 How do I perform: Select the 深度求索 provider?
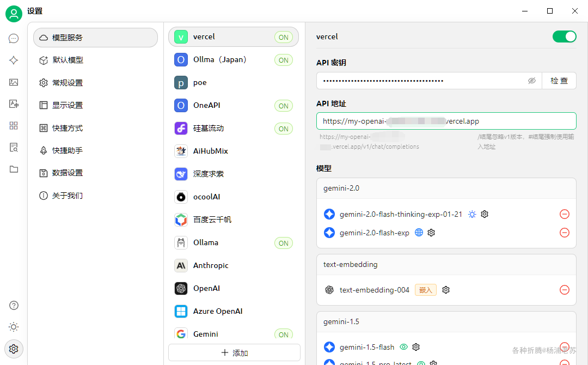pos(234,174)
